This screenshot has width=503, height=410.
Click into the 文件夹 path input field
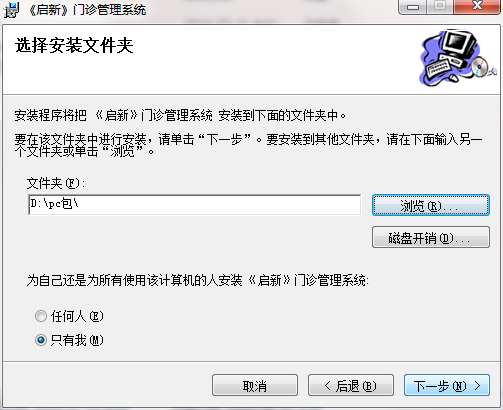pos(194,204)
